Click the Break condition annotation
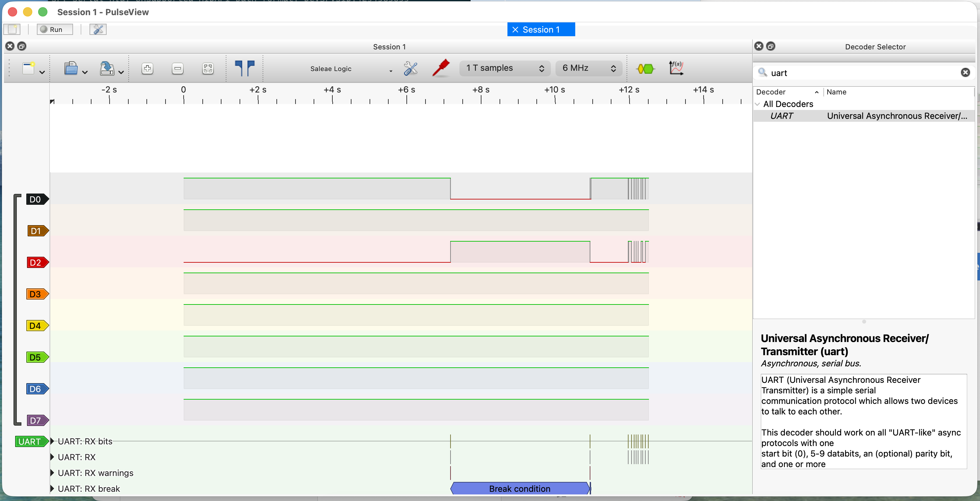 tap(520, 489)
